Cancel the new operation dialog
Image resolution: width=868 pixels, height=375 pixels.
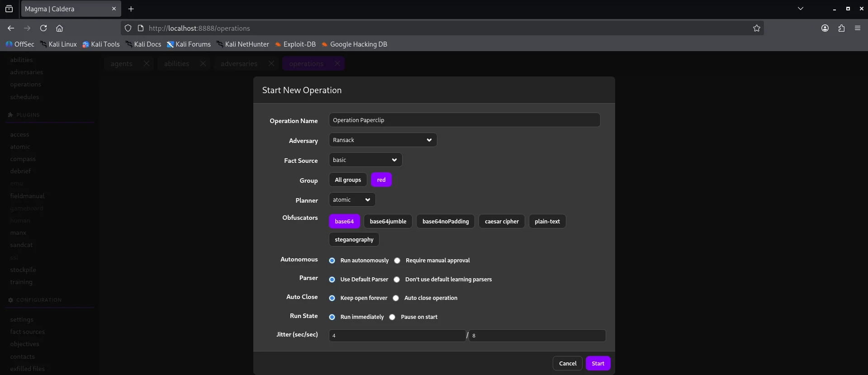pos(567,363)
